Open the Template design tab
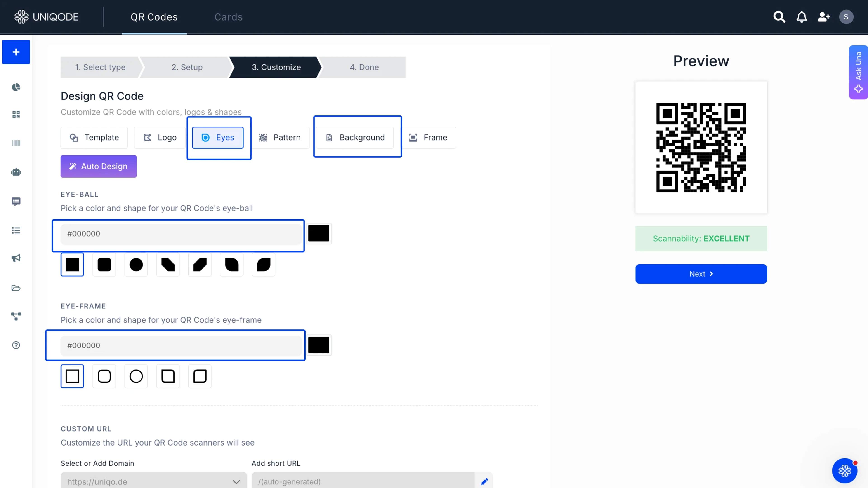The height and width of the screenshot is (488, 868). tap(94, 137)
